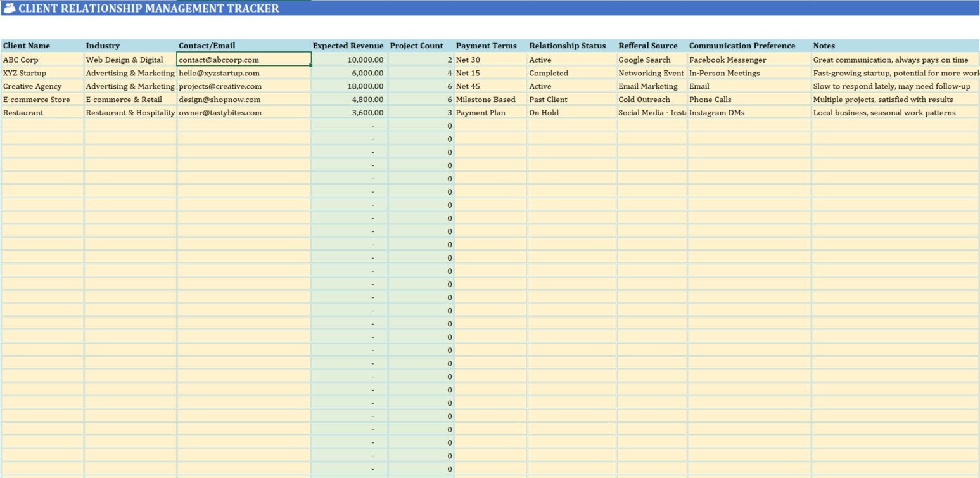Image resolution: width=980 pixels, height=478 pixels.
Task: Click the people icon in the title bar
Action: [x=9, y=8]
